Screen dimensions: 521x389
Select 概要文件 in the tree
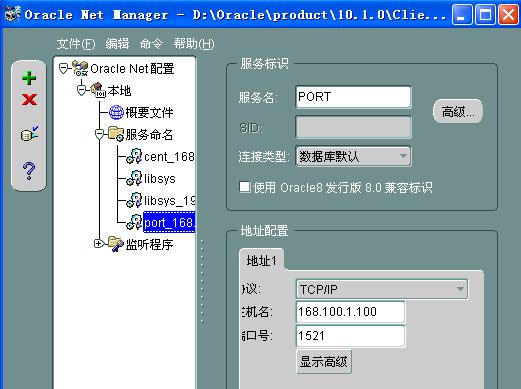[x=149, y=113]
